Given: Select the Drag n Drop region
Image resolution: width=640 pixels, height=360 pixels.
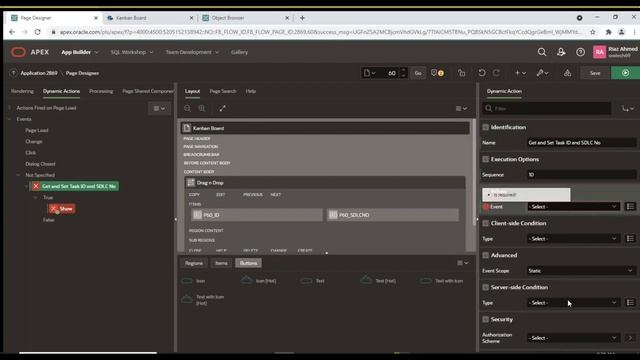Looking at the screenshot, I should tap(325, 183).
